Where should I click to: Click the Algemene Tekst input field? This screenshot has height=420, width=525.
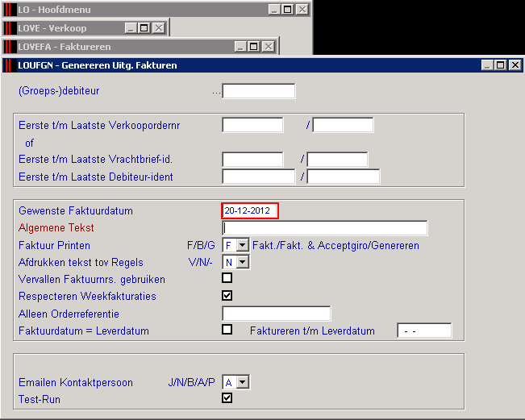point(325,228)
